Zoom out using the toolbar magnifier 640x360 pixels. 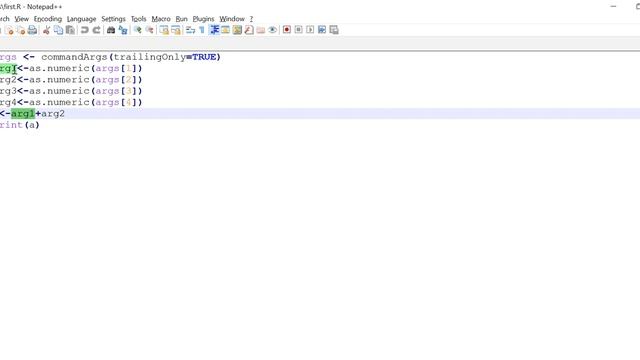click(x=149, y=30)
